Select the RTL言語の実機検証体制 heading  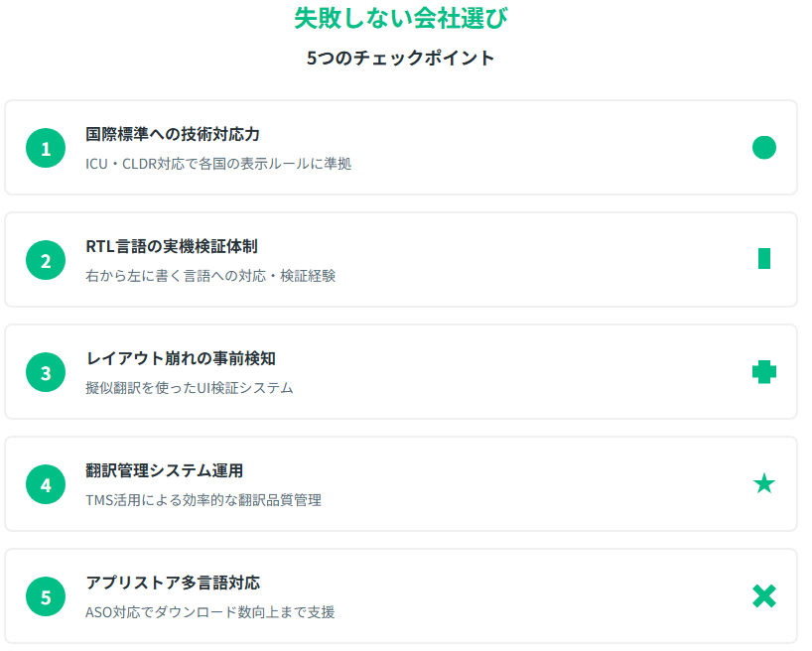pos(172,246)
